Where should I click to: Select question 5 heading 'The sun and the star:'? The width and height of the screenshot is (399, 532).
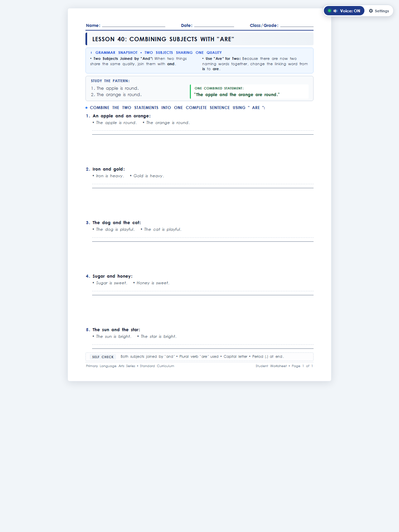pyautogui.click(x=116, y=330)
